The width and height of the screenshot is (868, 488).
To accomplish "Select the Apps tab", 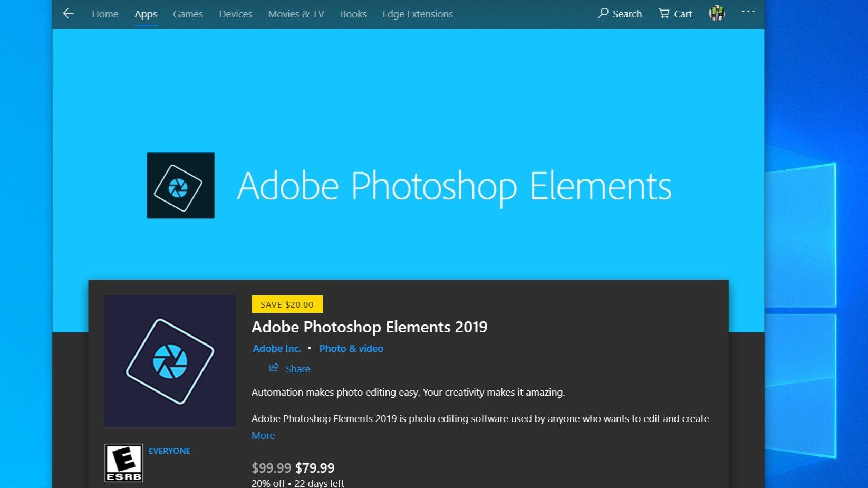I will pos(146,14).
